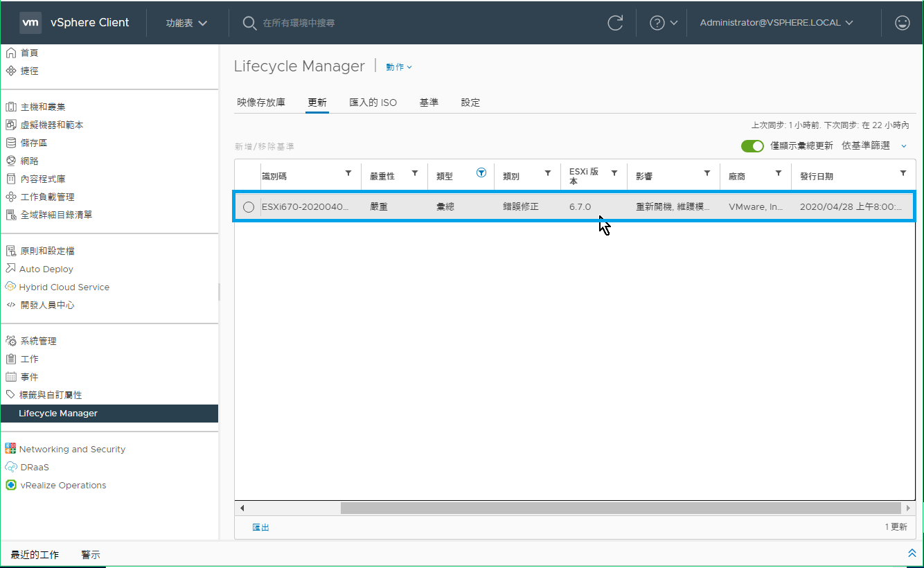
Task: Filter the 發行日期 column
Action: (x=903, y=173)
